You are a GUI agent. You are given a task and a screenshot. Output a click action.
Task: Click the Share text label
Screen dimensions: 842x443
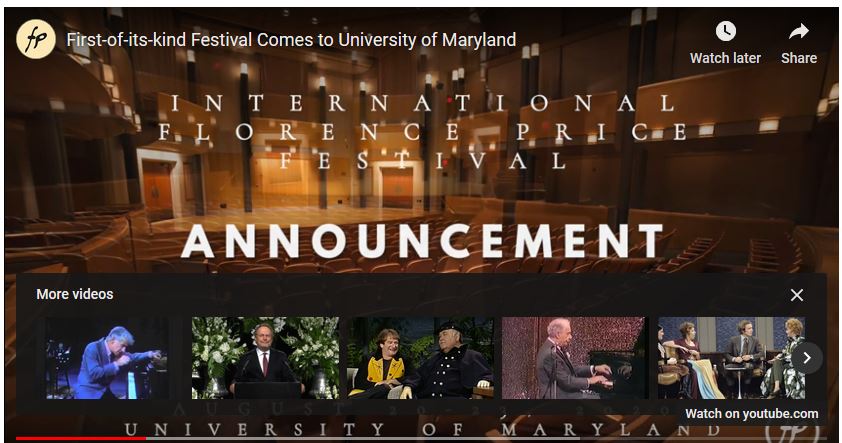(x=799, y=58)
